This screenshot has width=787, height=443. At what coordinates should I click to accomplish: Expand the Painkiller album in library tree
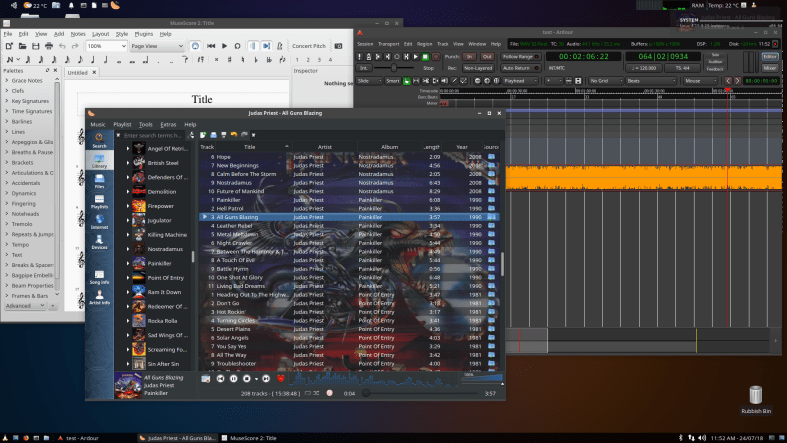(x=129, y=263)
